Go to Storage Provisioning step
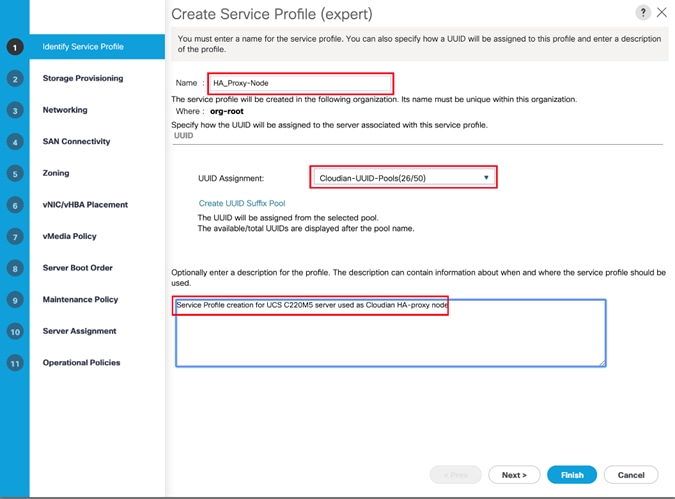Image resolution: width=675 pixels, height=499 pixels. coord(83,78)
